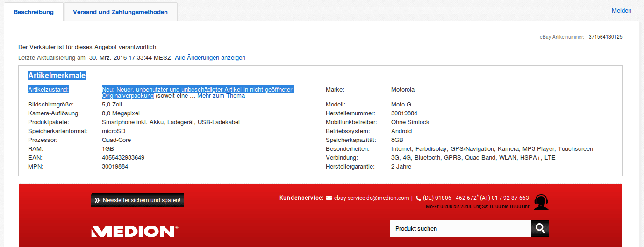Click the Android operating system value

[x=401, y=131]
